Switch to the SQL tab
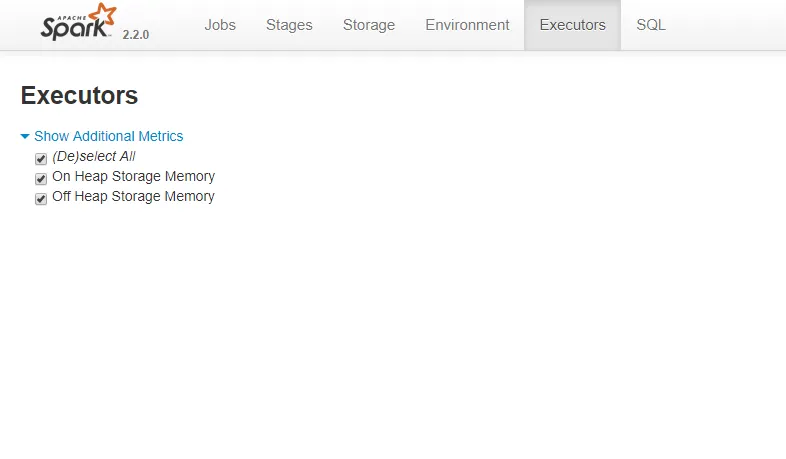Image resolution: width=786 pixels, height=459 pixels. (651, 25)
